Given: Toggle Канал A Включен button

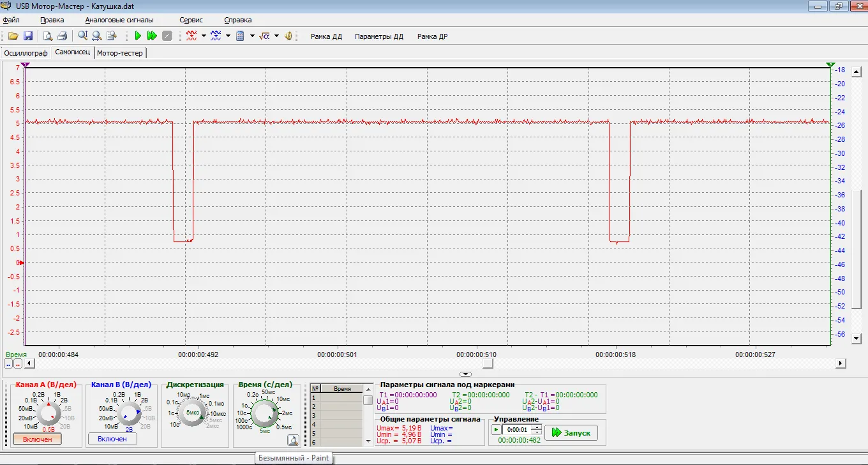Looking at the screenshot, I should click(38, 439).
